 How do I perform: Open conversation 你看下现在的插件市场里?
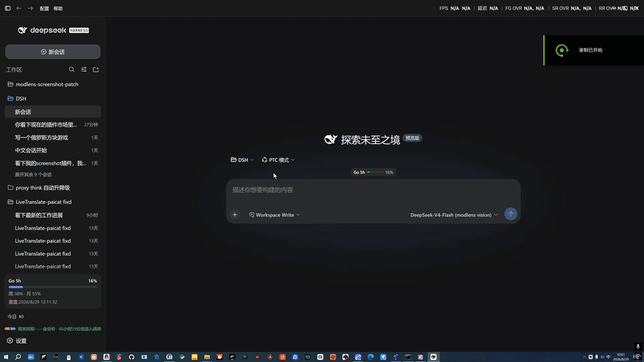[x=52, y=125]
